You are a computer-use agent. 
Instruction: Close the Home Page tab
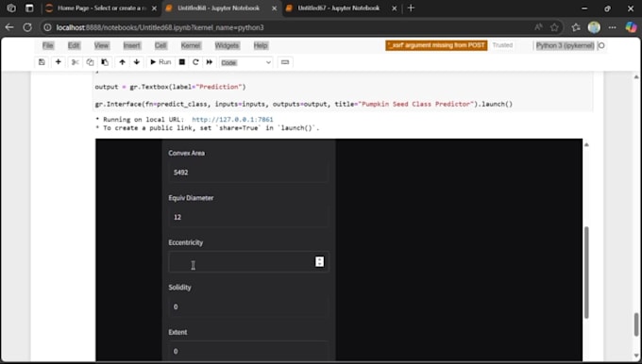point(154,8)
